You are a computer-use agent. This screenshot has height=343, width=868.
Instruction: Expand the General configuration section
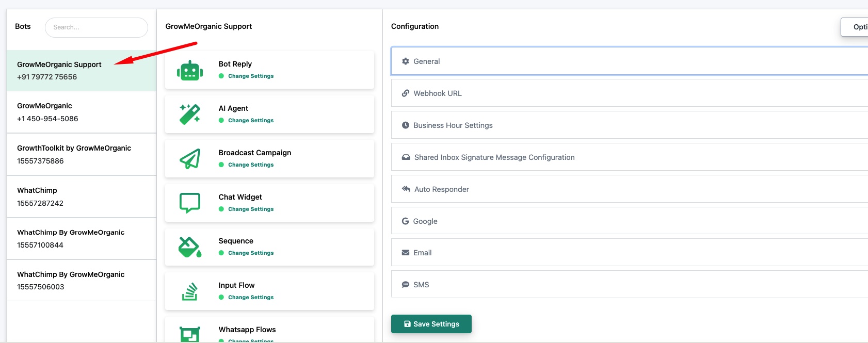[x=630, y=61]
